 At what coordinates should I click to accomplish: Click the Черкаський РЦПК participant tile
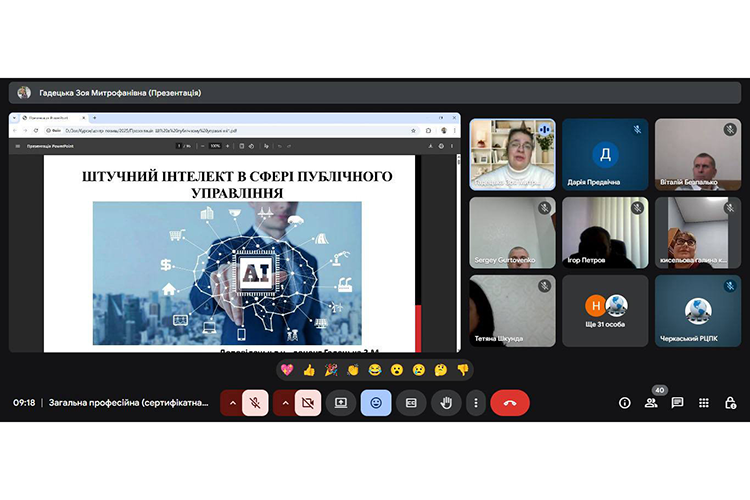pos(697,311)
